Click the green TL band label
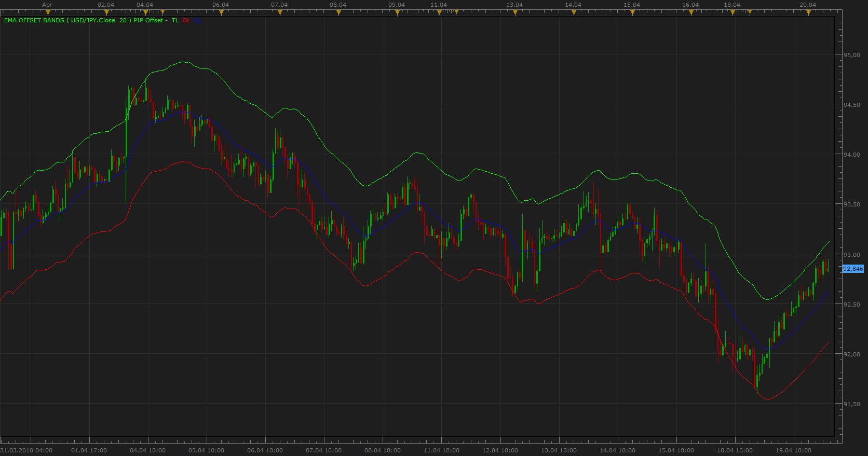The height and width of the screenshot is (456, 868). [175, 20]
